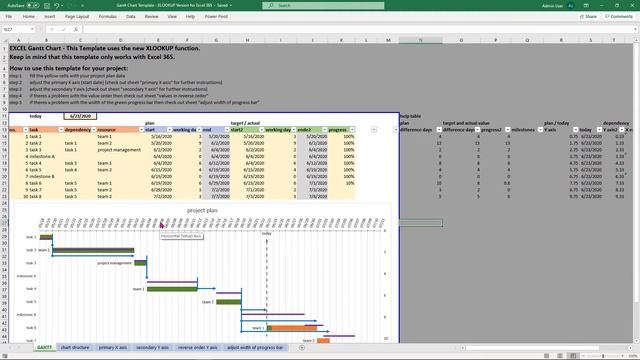The image size is (640, 360).
Task: Open the filter dropdown for 'start2' column
Action: (x=261, y=130)
